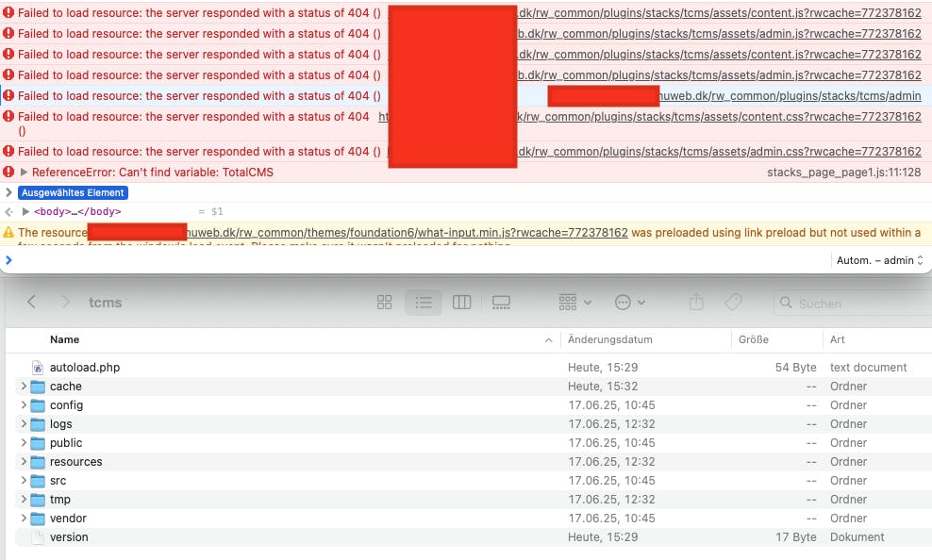Image resolution: width=932 pixels, height=560 pixels.
Task: Click the yellow warning icon of preload message
Action: click(x=8, y=233)
